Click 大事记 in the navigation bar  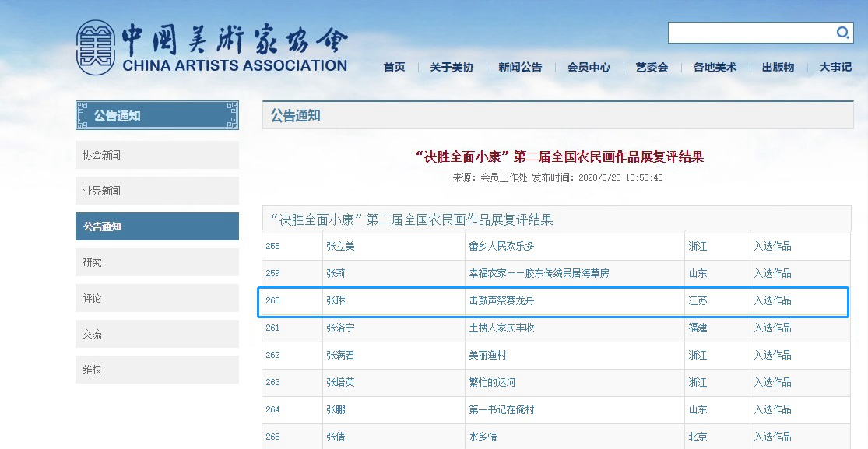pos(835,68)
